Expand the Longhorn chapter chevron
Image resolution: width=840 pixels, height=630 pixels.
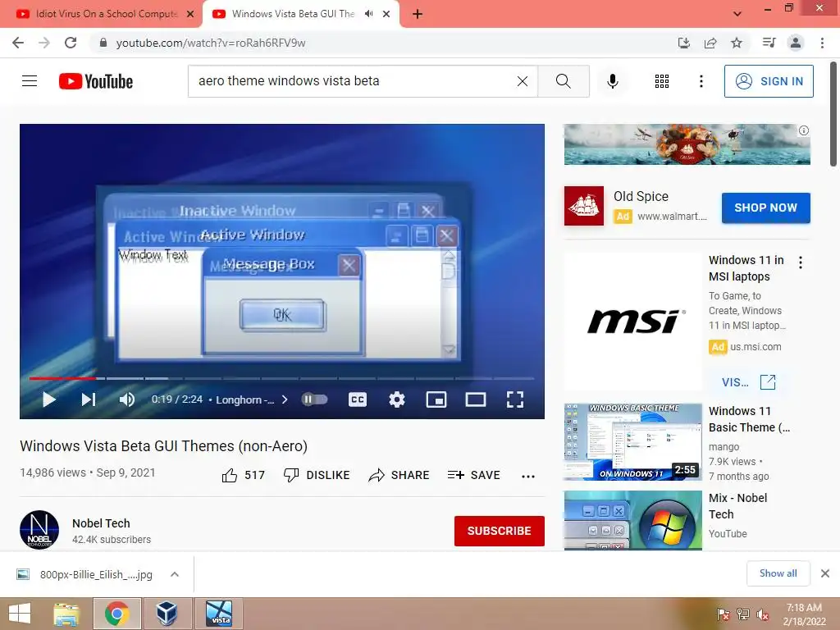(285, 399)
